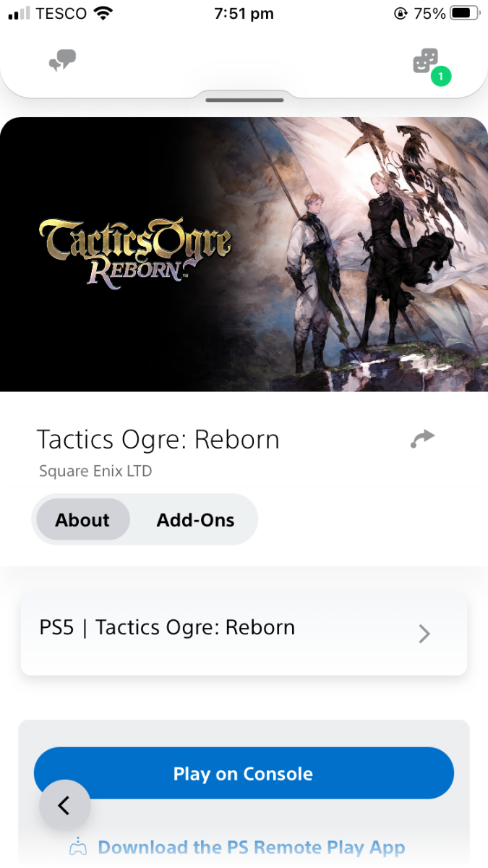Tap the rotation lock status icon
Image resolution: width=488 pixels, height=868 pixels.
(x=401, y=13)
